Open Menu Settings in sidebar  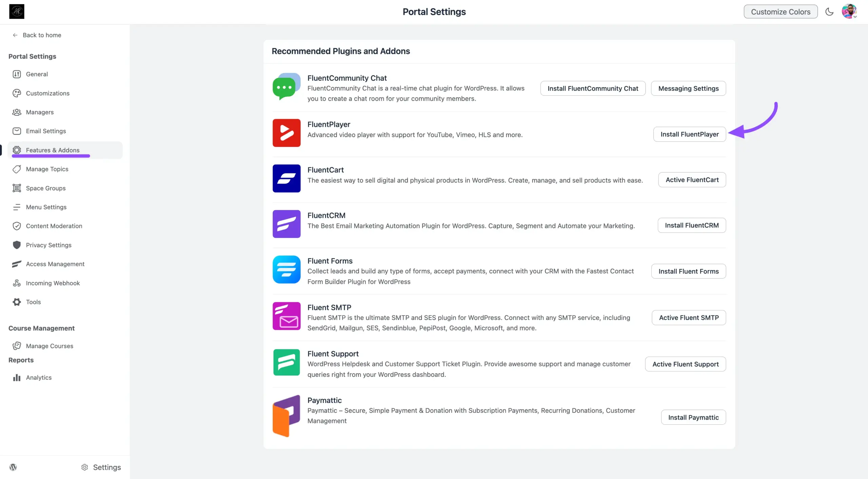(x=46, y=207)
